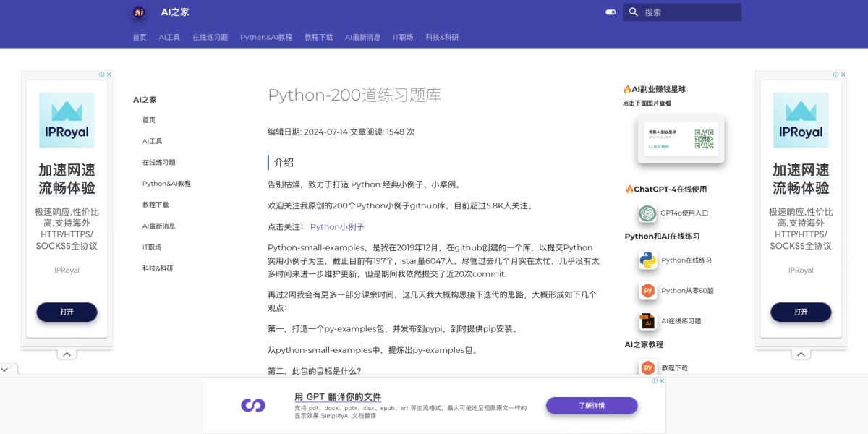Open the Python从零60题 icon

(647, 291)
